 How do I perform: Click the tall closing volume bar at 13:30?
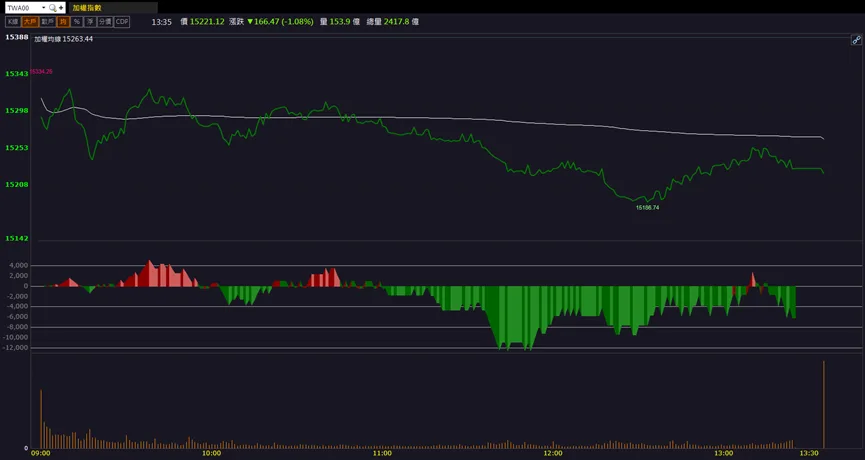pyautogui.click(x=824, y=404)
